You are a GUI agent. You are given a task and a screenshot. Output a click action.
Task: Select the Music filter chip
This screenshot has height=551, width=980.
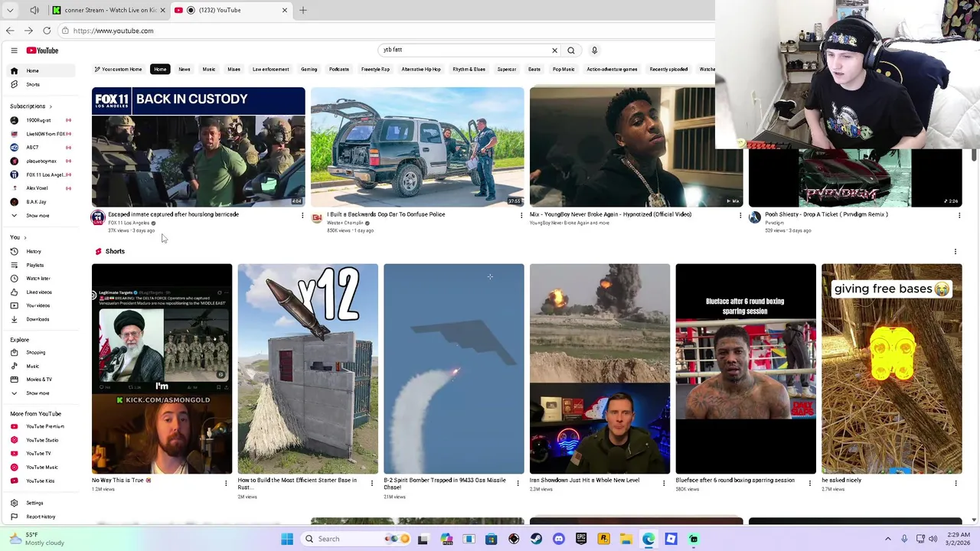point(209,70)
